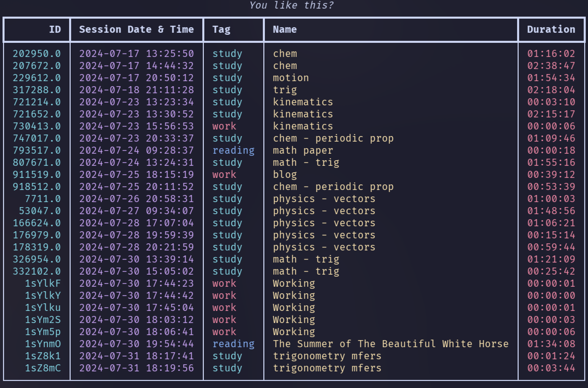Click duration 00:53:39
The height and width of the screenshot is (388, 588).
pyautogui.click(x=551, y=187)
